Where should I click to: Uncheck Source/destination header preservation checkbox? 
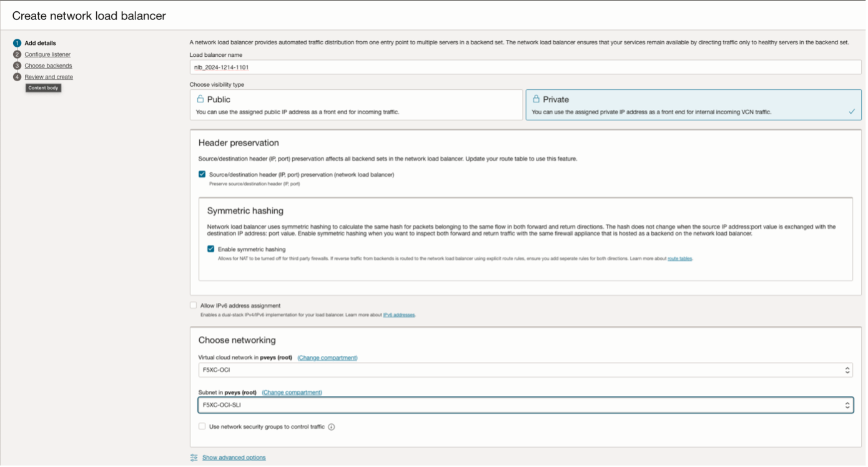pos(202,175)
